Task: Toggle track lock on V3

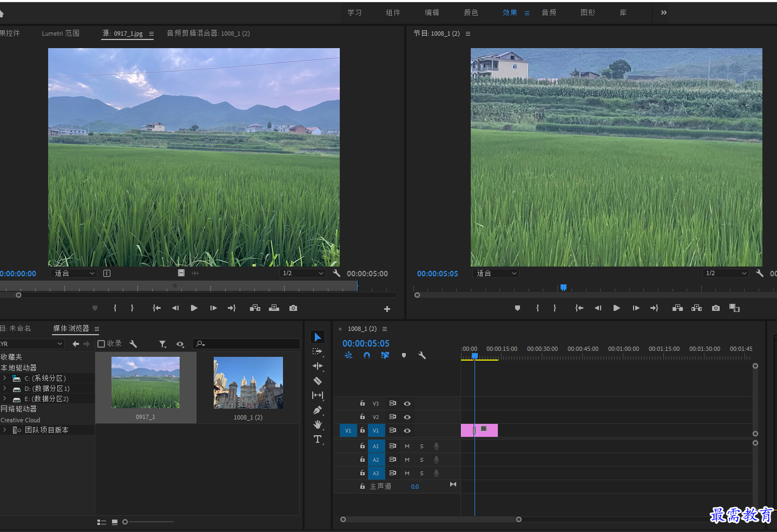Action: (363, 403)
